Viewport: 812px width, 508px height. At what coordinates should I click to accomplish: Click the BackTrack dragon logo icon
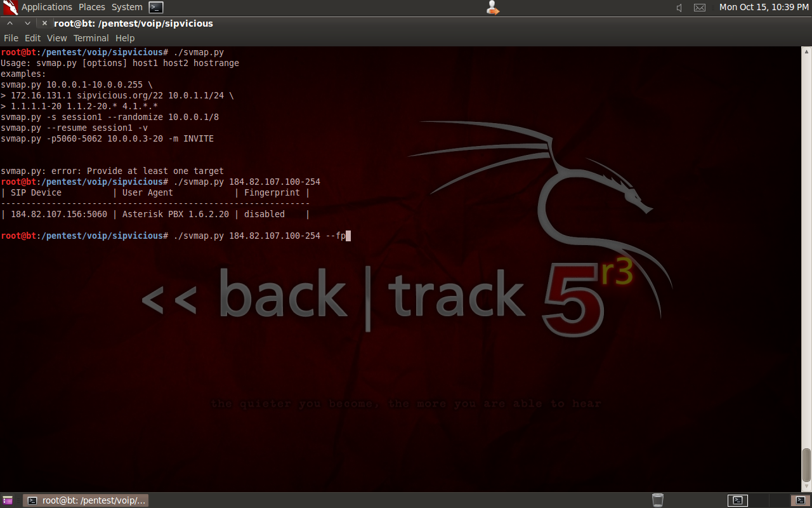coord(10,8)
